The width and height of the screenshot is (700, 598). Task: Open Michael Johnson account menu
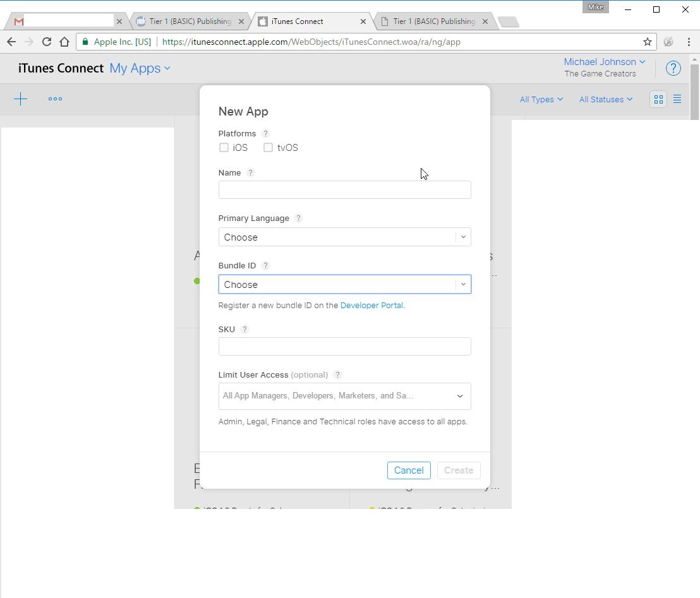tap(605, 62)
